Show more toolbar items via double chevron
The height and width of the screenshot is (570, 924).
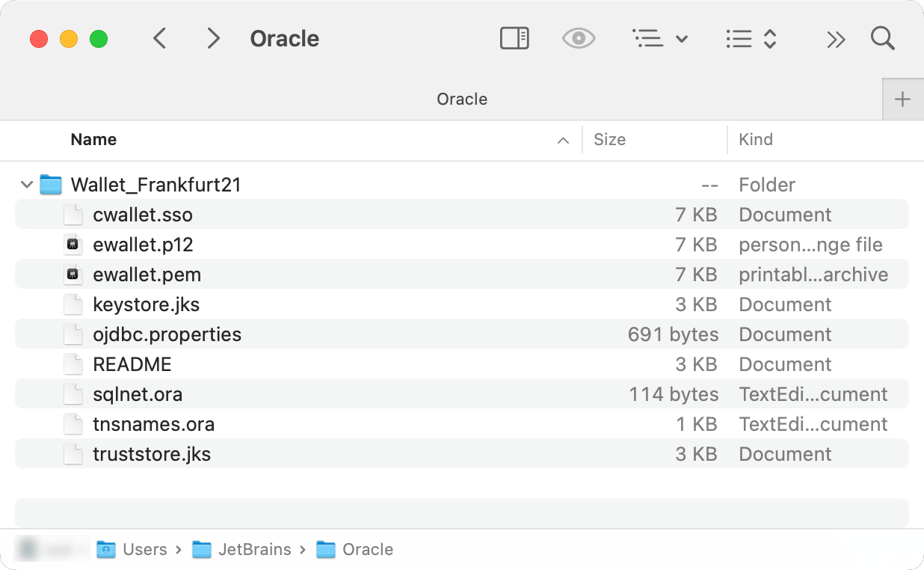pyautogui.click(x=835, y=39)
